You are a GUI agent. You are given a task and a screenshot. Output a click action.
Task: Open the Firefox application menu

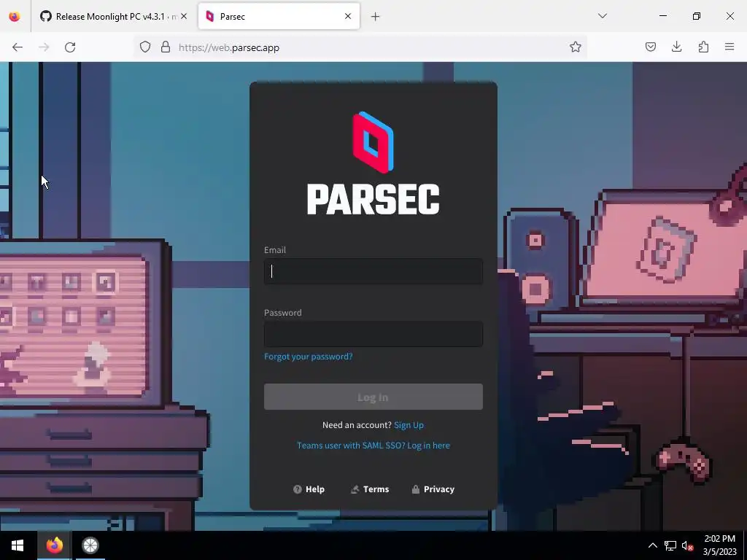pos(729,47)
